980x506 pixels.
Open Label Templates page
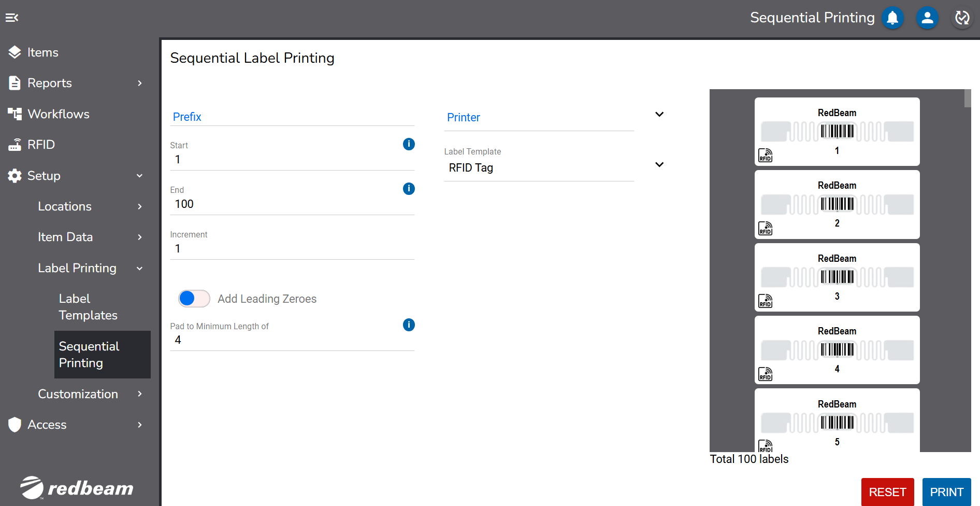[88, 307]
